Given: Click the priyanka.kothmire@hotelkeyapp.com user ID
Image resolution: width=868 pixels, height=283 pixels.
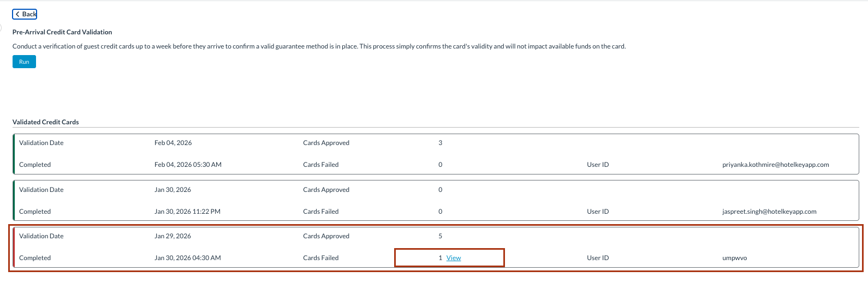Looking at the screenshot, I should [775, 165].
